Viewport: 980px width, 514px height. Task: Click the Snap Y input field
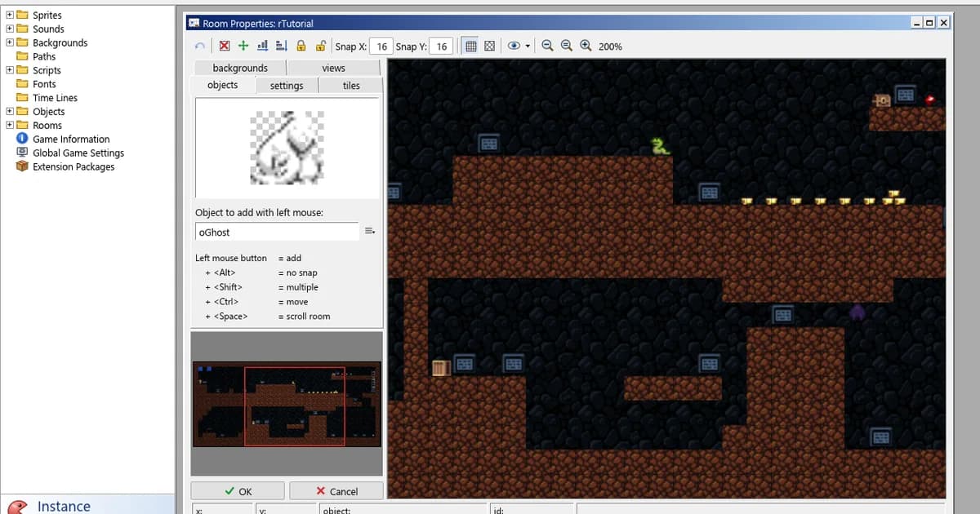441,47
